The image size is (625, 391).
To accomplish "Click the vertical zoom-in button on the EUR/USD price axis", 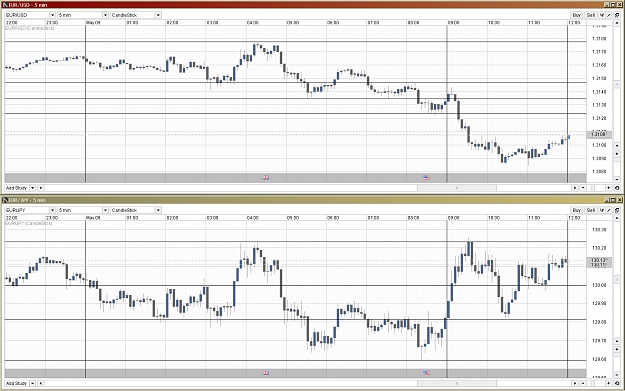I will tap(617, 154).
